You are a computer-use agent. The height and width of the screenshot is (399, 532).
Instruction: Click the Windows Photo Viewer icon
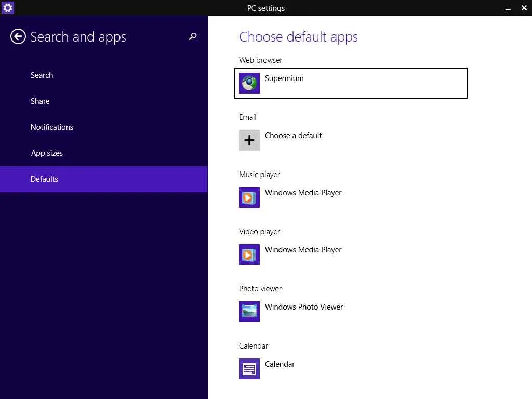click(x=249, y=312)
